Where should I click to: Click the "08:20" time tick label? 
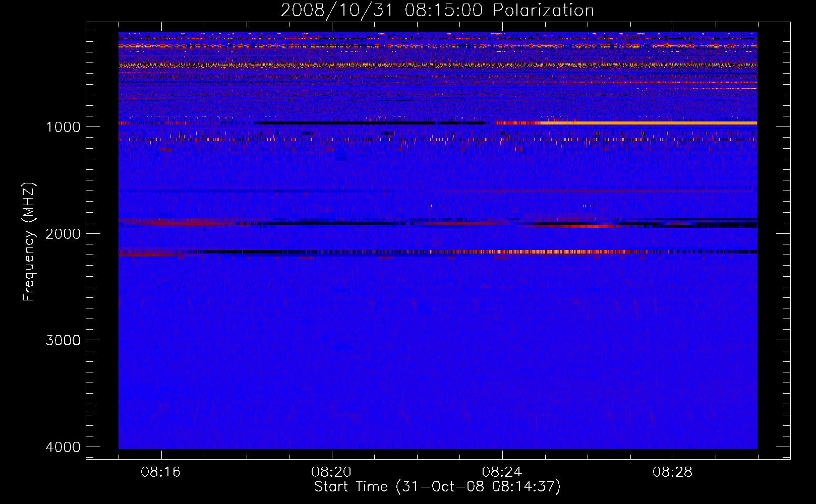tap(331, 472)
